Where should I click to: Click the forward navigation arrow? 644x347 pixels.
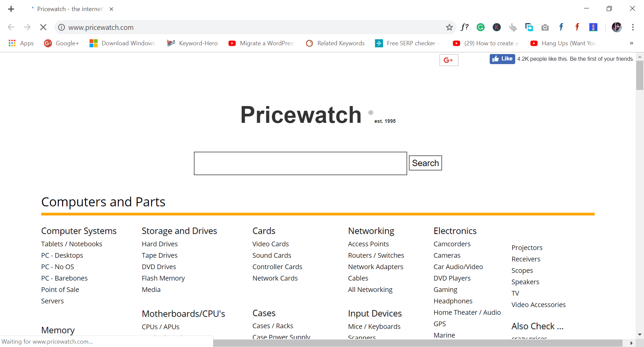pyautogui.click(x=27, y=27)
